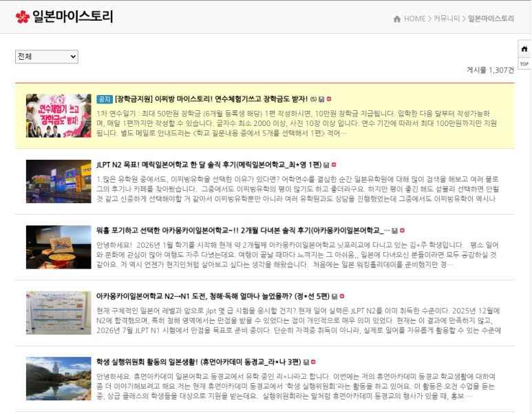Image resolution: width=532 pixels, height=414 pixels.
Task: Click the home icon in the breadcrumb
Action: 397,19
